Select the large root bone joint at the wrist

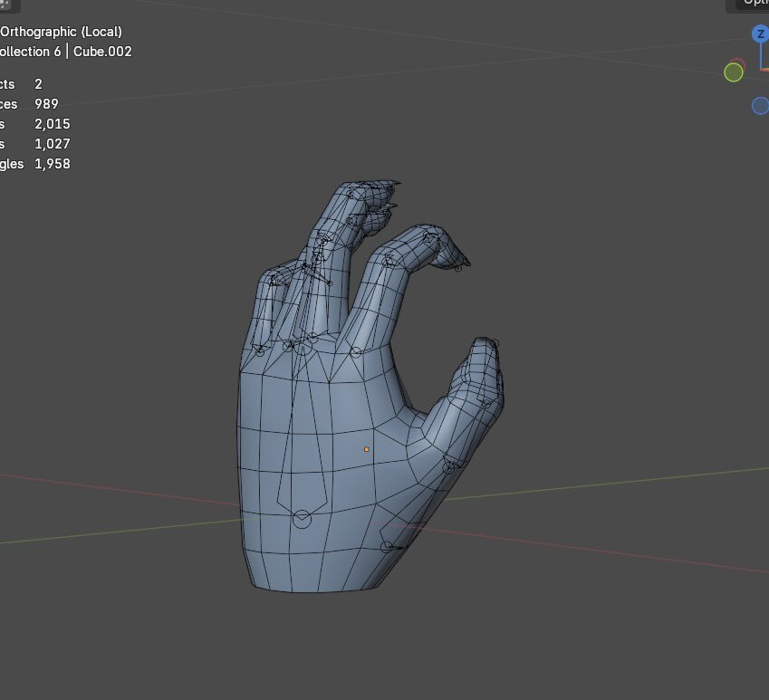302,519
